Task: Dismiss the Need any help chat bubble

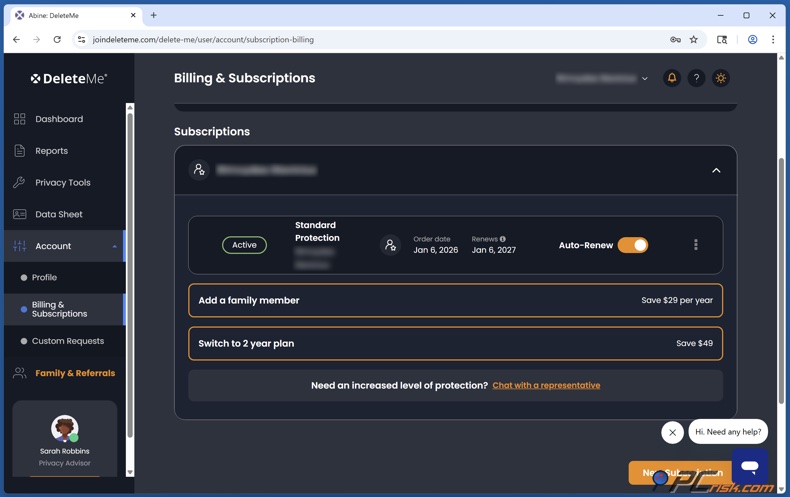Action: (672, 432)
